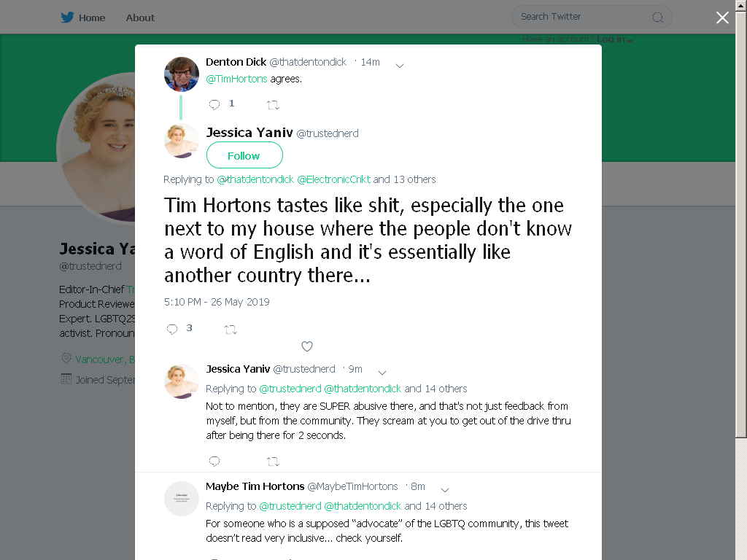Open the @TimHortons mention link

tap(236, 79)
